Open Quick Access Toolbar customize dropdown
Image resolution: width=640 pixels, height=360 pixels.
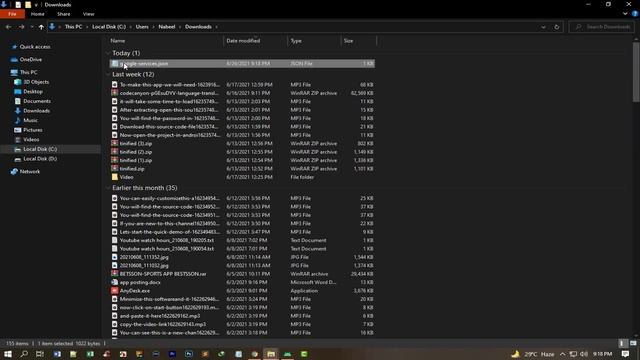pyautogui.click(x=36, y=5)
